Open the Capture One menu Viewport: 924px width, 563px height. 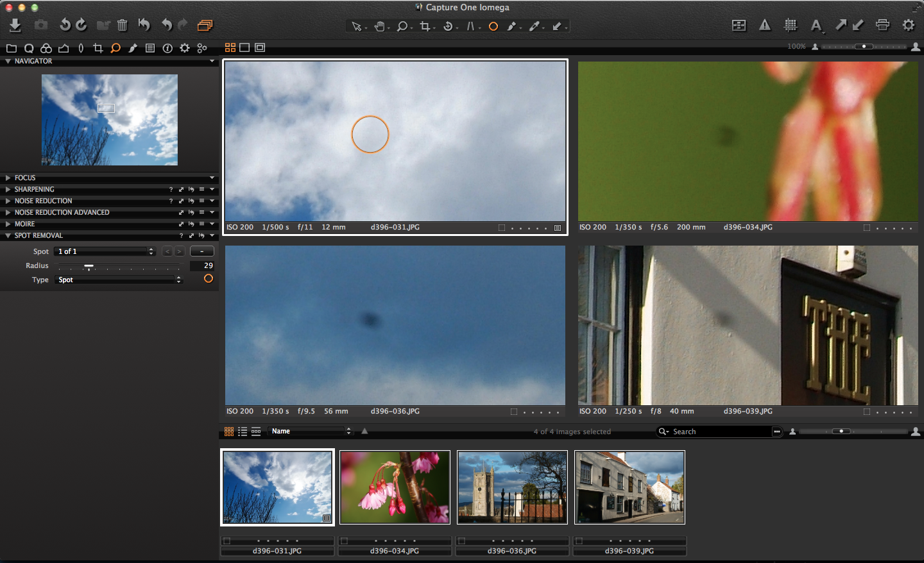pyautogui.click(x=462, y=7)
